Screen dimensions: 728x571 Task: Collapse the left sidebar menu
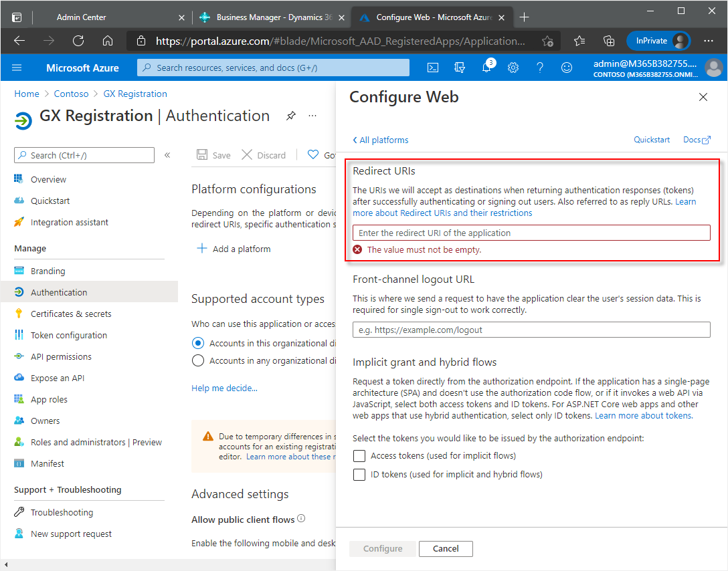167,155
